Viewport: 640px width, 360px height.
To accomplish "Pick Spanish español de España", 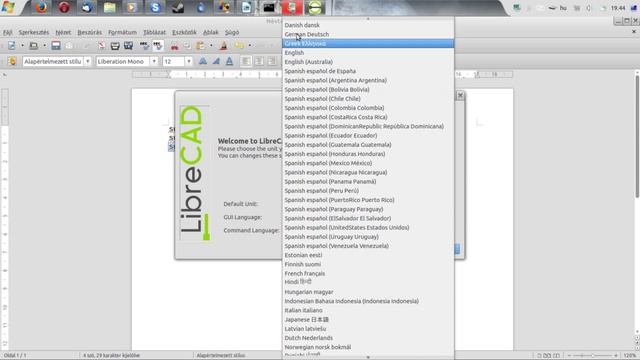I will pos(368,71).
